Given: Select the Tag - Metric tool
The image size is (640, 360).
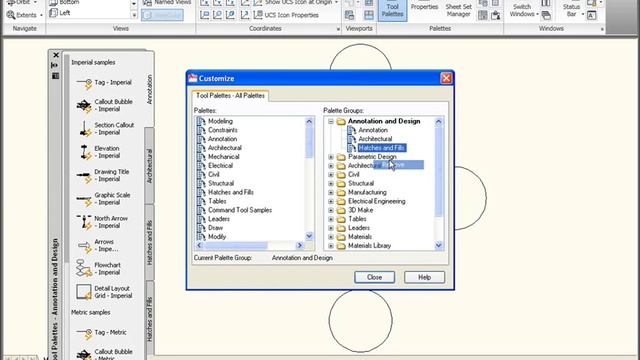Looking at the screenshot, I should tap(101, 333).
